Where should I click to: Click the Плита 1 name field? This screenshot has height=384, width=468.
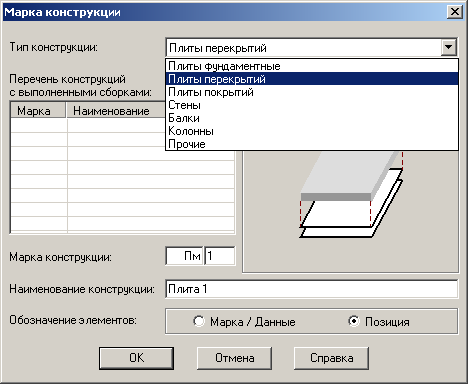coord(312,289)
